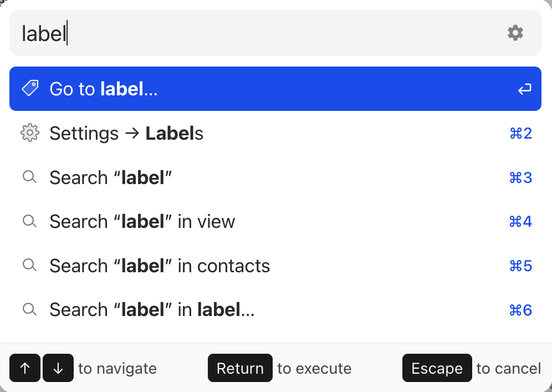Screen dimensions: 552x392
Task: Click the tag icon beside Go to label
Action: tap(30, 89)
